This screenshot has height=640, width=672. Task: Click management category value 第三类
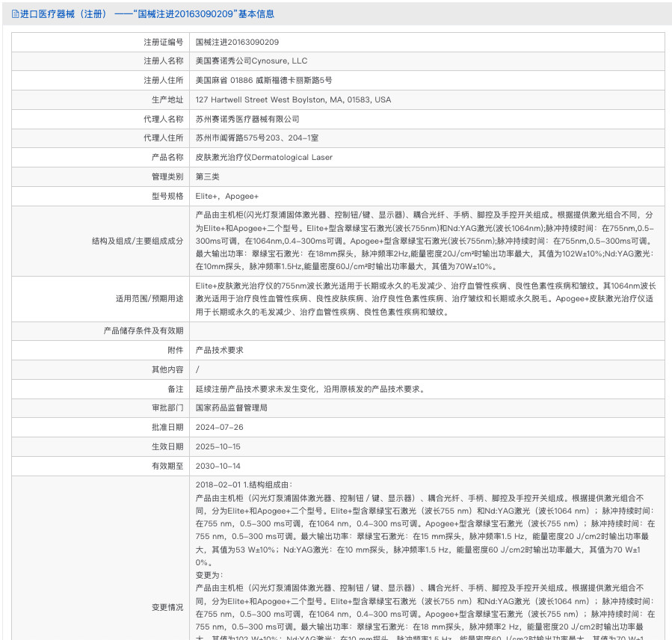(x=209, y=177)
